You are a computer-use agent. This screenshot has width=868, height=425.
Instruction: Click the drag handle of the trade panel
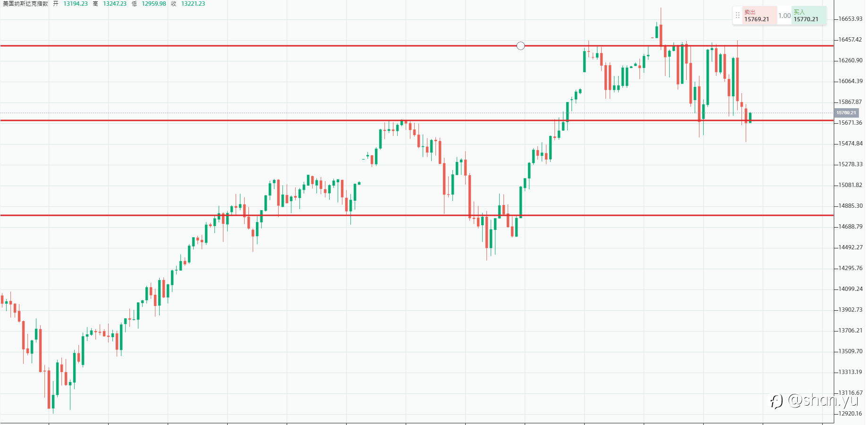click(x=737, y=16)
